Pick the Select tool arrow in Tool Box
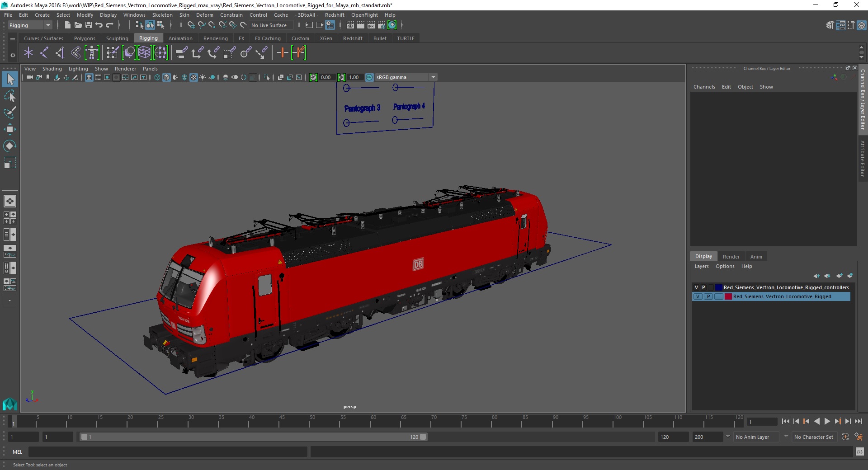 coord(10,80)
